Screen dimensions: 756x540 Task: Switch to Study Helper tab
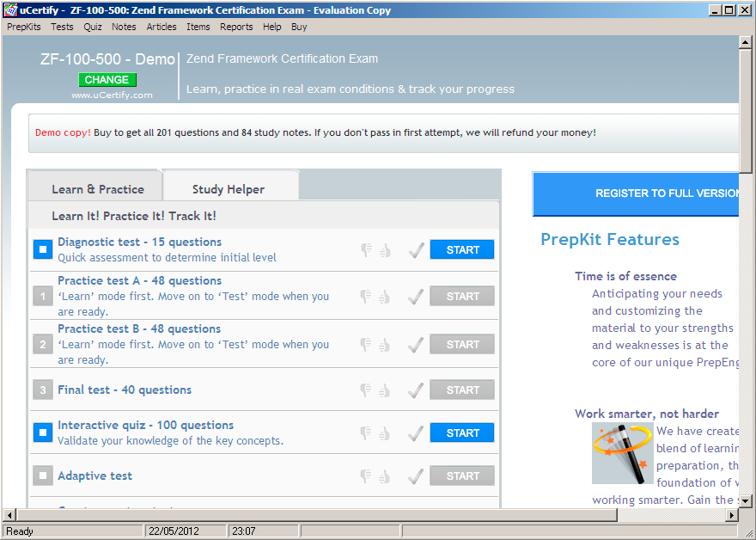click(x=230, y=186)
